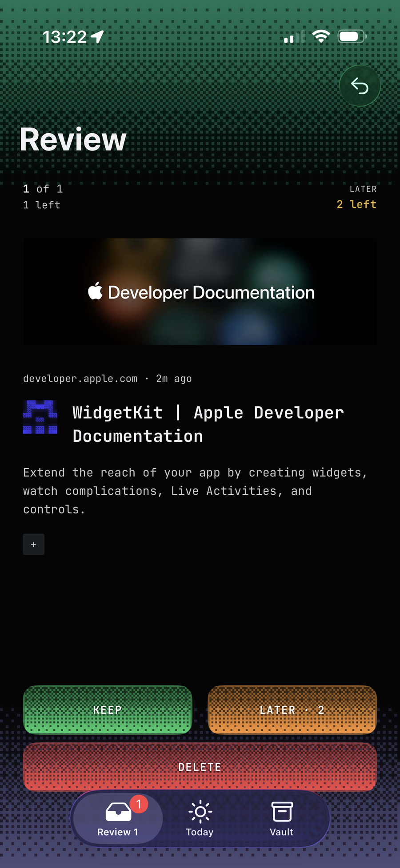400x868 pixels.
Task: Open the Developer Documentation preview image
Action: point(200,291)
